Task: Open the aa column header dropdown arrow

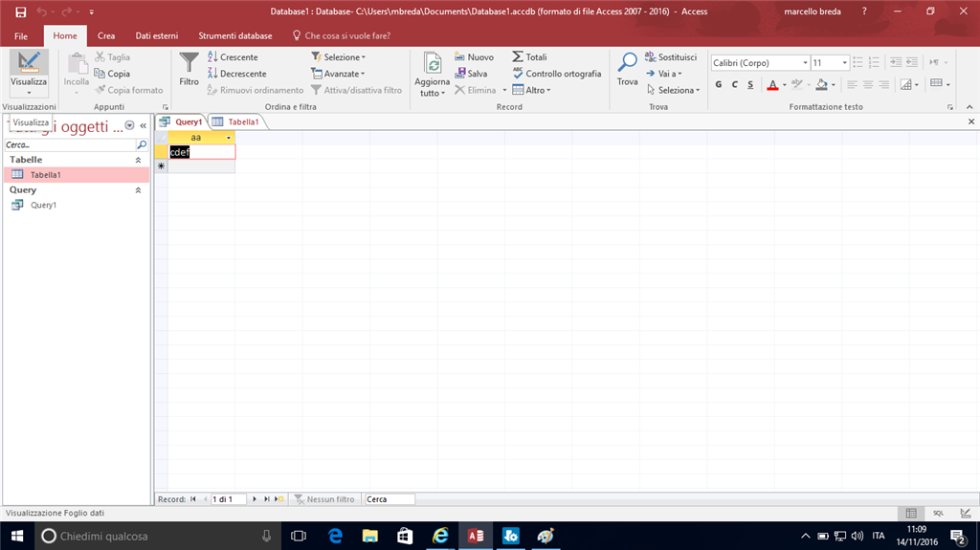Action: tap(228, 138)
